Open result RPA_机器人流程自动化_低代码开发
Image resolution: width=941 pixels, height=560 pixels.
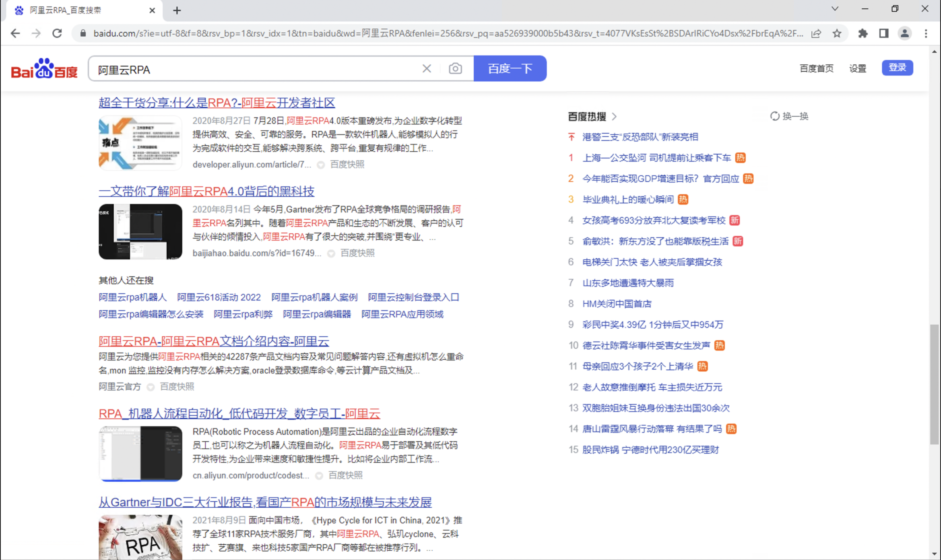tap(239, 414)
